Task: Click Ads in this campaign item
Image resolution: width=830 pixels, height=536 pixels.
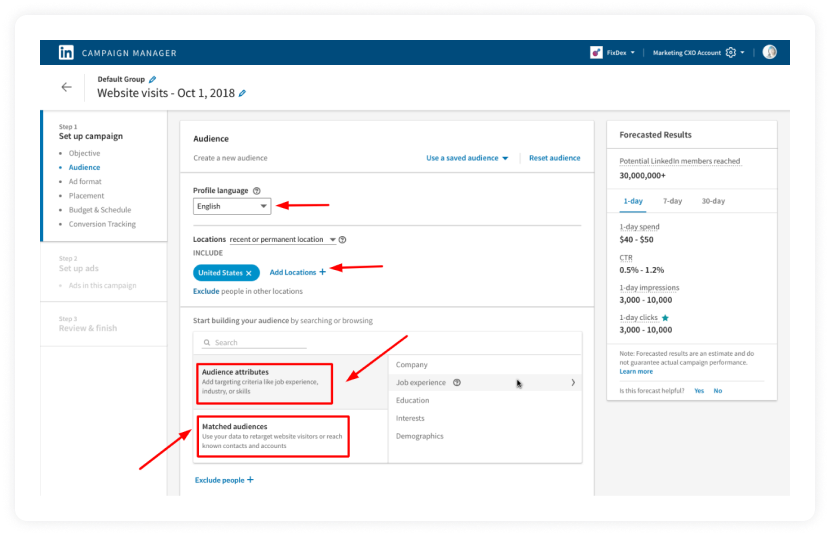Action: [x=102, y=286]
